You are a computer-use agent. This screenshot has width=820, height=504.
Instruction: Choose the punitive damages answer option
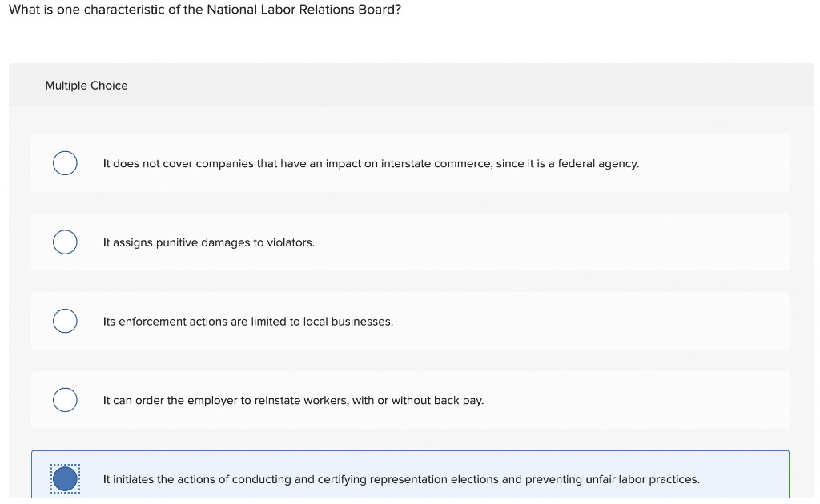[x=410, y=242]
